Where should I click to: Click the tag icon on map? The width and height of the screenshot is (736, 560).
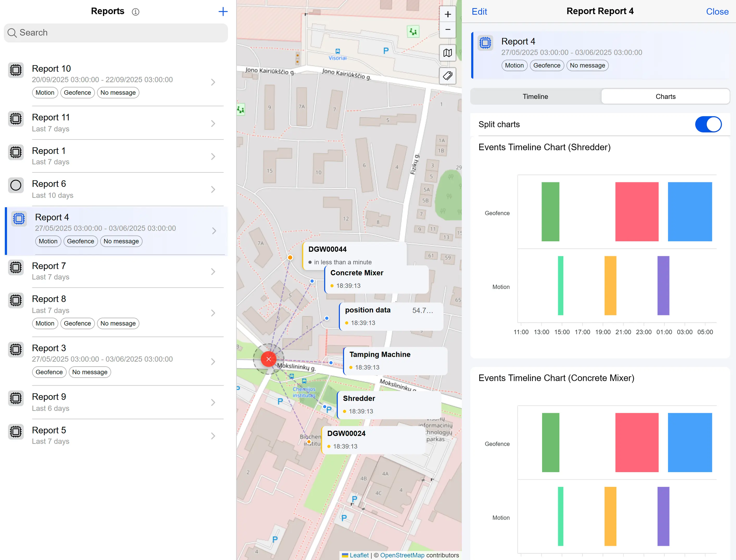point(448,76)
